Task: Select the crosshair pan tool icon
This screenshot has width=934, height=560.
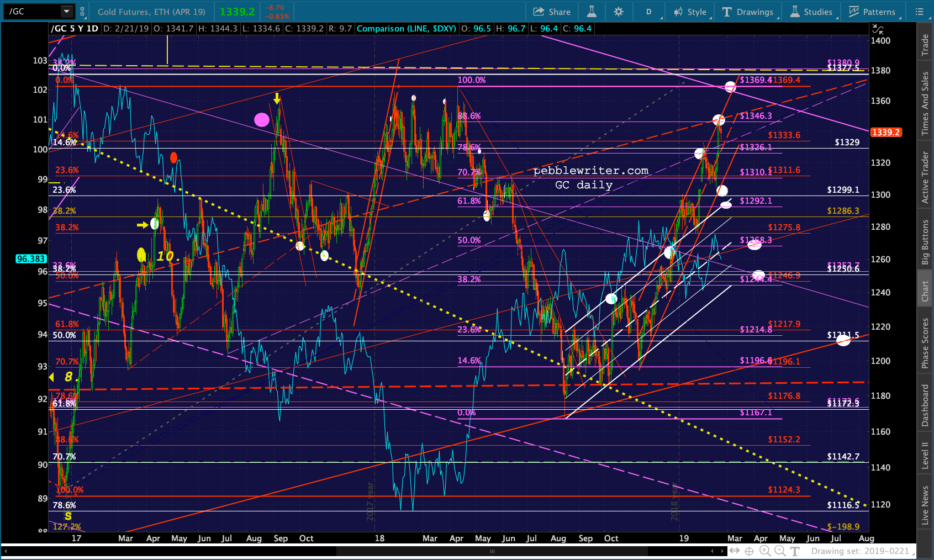Action: [x=749, y=551]
